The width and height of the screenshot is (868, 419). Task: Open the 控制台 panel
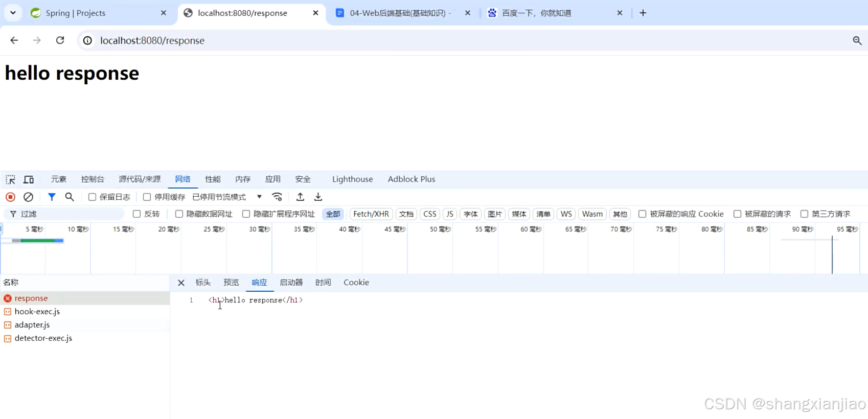pyautogui.click(x=93, y=179)
